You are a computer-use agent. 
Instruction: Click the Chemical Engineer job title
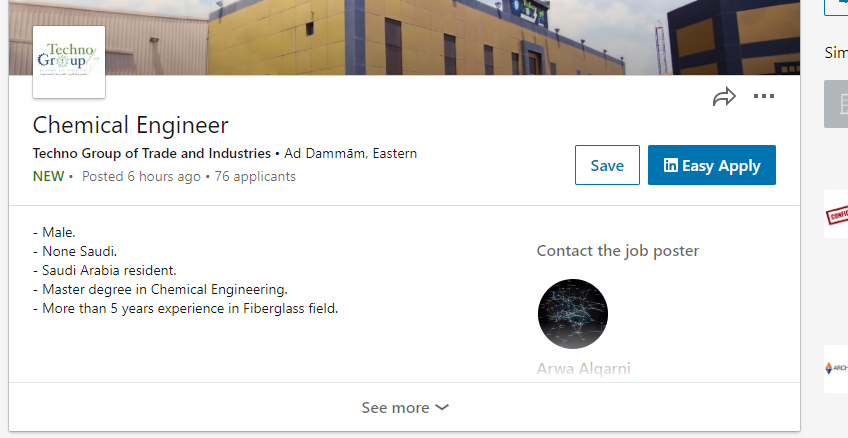click(x=130, y=125)
